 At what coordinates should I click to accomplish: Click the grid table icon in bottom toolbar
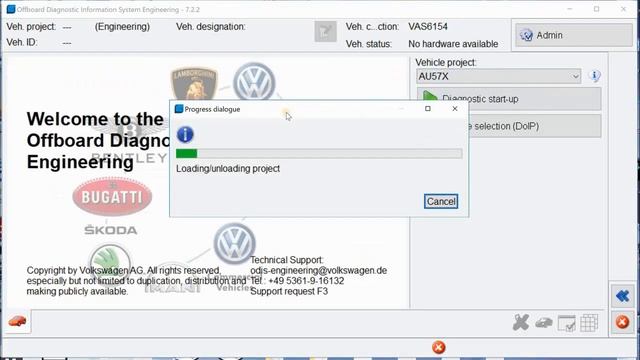click(589, 322)
